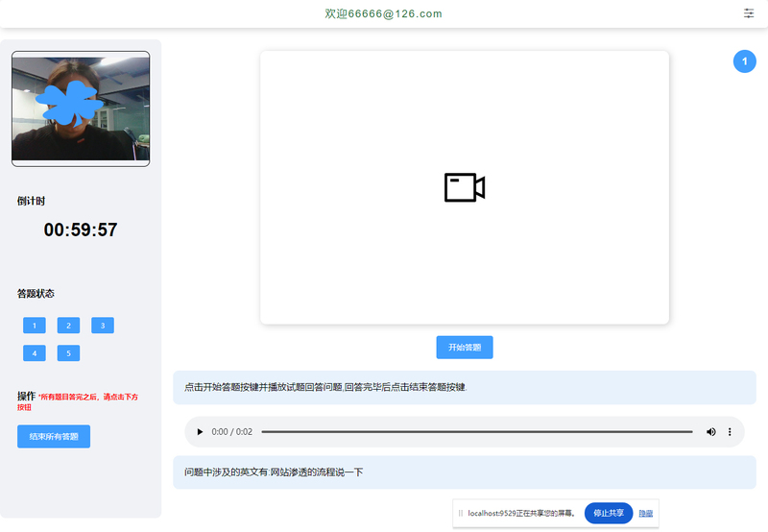Seek along the audio progress bar
Image resolution: width=768 pixels, height=532 pixels.
pos(476,431)
